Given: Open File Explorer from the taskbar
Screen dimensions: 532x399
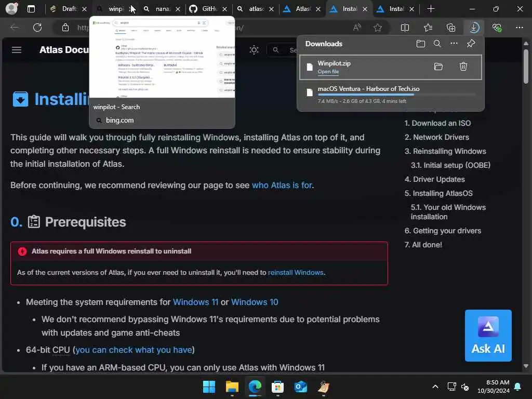Looking at the screenshot, I should (x=232, y=387).
